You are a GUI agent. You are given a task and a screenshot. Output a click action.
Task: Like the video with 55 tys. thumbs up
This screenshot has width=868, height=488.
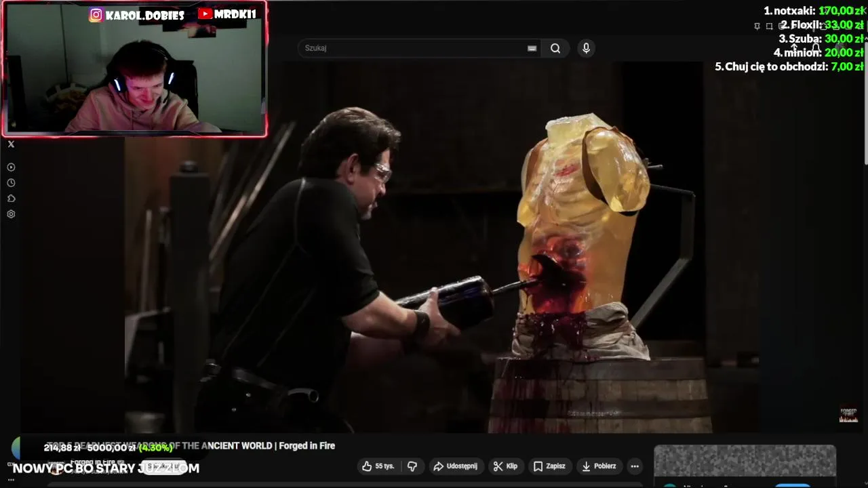coord(378,466)
